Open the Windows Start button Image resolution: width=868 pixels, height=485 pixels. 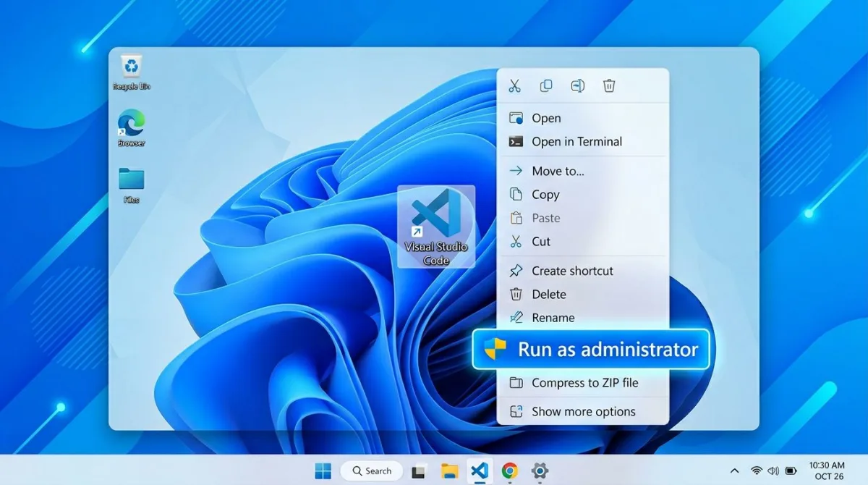(x=323, y=471)
